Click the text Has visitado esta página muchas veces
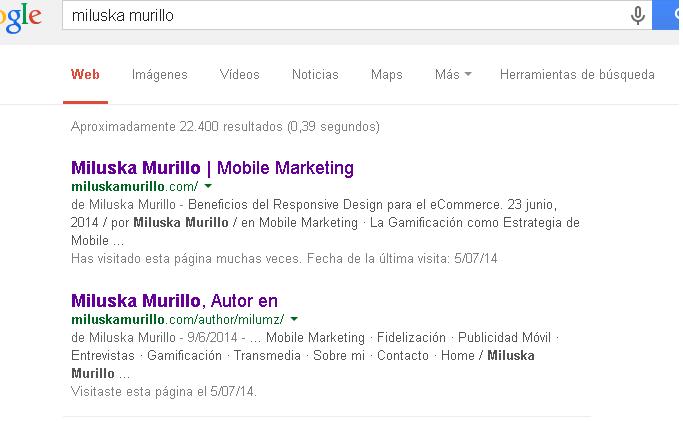This screenshot has width=683, height=423. tap(186, 259)
